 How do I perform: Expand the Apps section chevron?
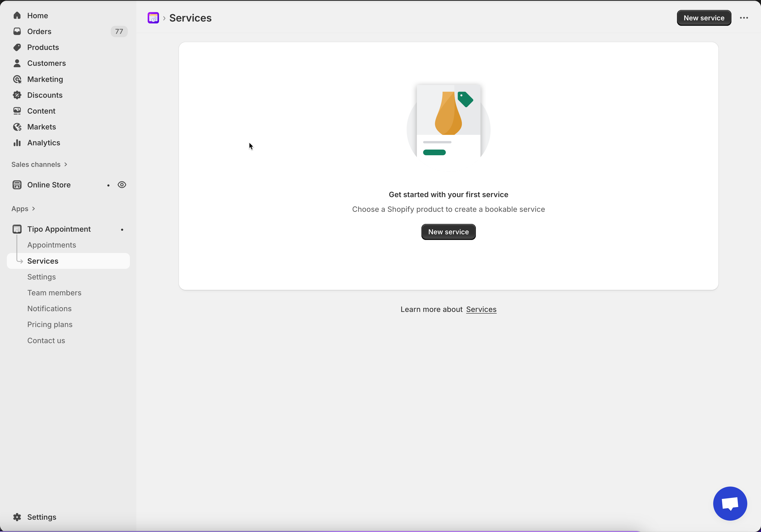tap(33, 209)
